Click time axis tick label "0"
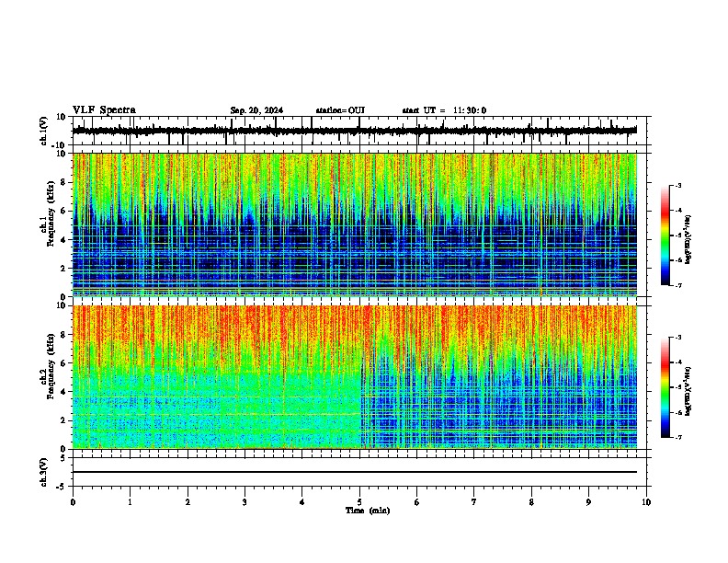Screen dimensions: 728x563 pyautogui.click(x=73, y=502)
